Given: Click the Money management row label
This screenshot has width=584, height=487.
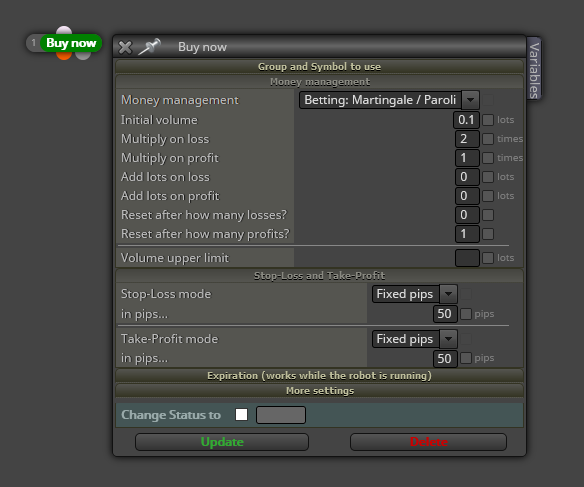Looking at the screenshot, I should click(x=180, y=100).
